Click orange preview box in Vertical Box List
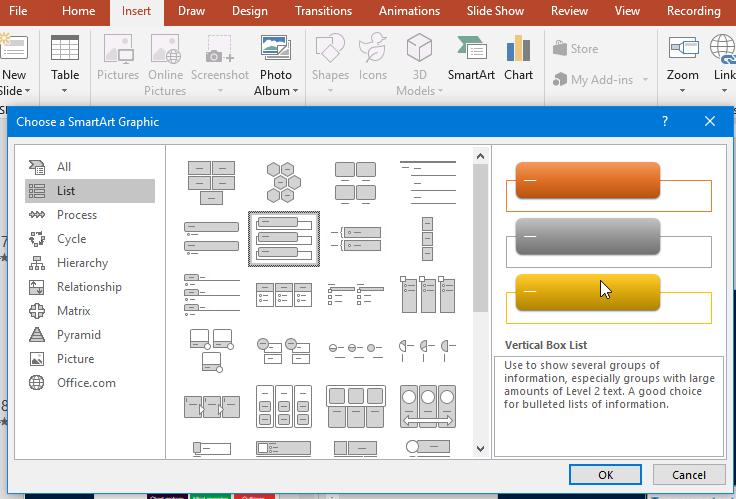Screen dimensions: 736x499 588,180
